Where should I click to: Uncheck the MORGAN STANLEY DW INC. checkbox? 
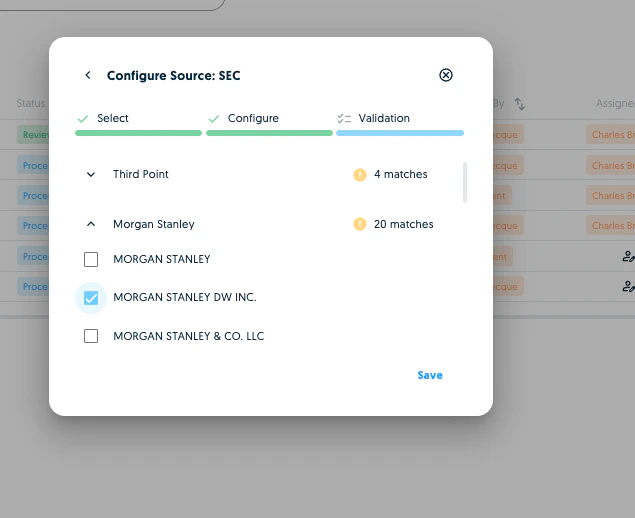tap(91, 298)
